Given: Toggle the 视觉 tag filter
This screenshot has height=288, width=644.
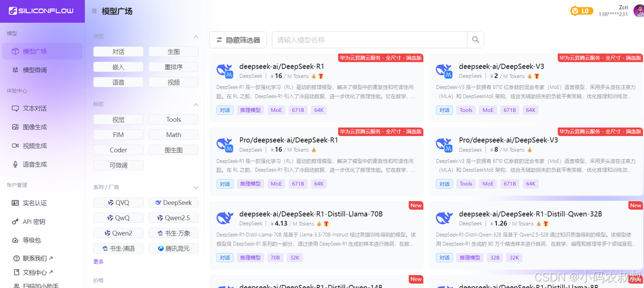Looking at the screenshot, I should point(118,120).
